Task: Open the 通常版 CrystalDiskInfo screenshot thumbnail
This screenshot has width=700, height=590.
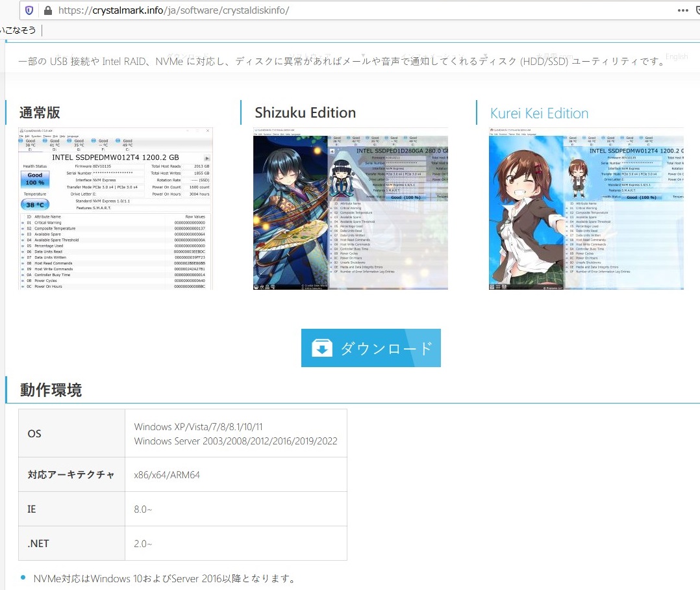Action: coord(116,209)
